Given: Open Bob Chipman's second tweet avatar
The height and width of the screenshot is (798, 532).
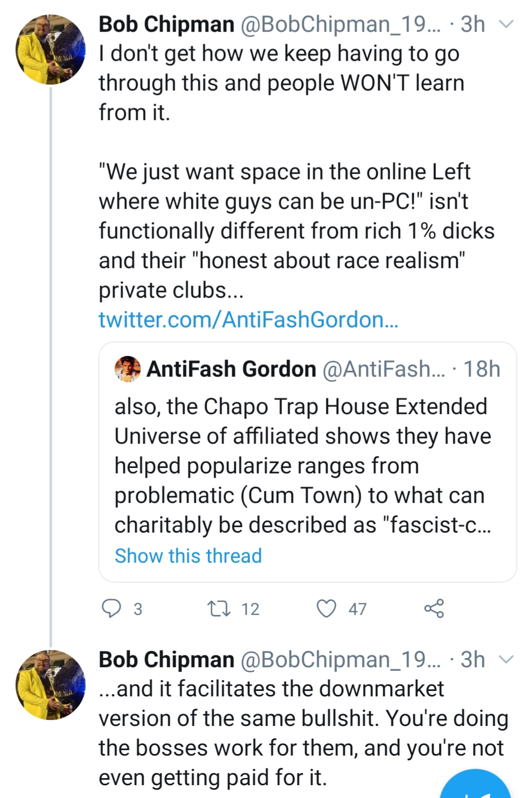Looking at the screenshot, I should (51, 685).
